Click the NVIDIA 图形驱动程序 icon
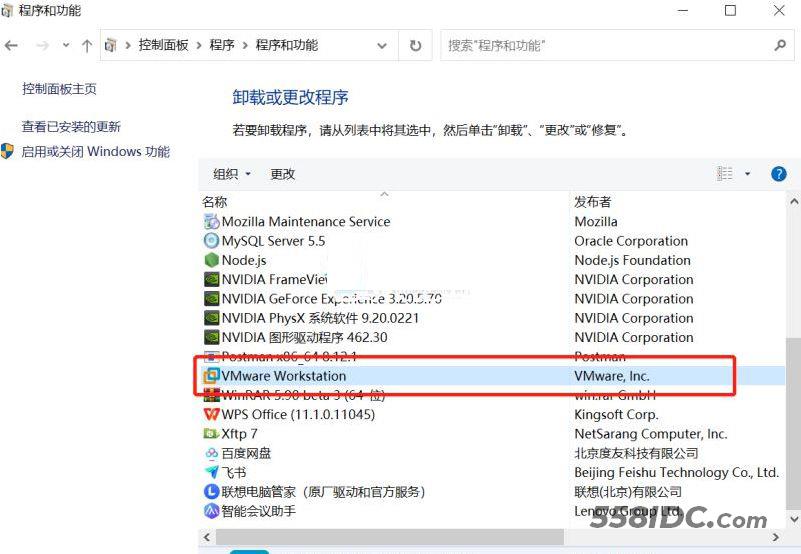 tap(211, 337)
